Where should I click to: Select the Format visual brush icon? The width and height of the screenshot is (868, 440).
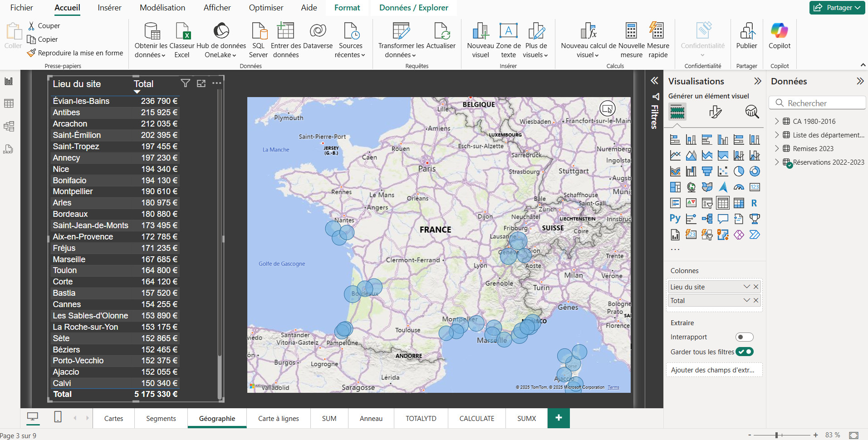pyautogui.click(x=715, y=112)
